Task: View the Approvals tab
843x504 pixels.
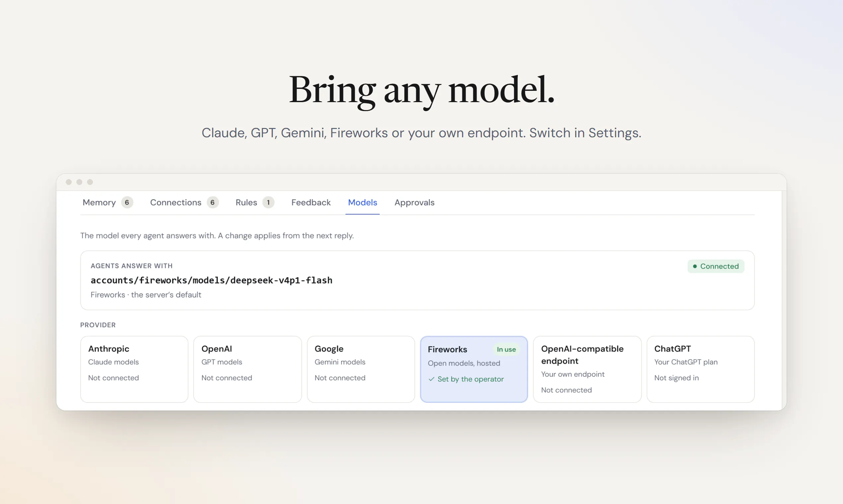Action: click(x=414, y=202)
